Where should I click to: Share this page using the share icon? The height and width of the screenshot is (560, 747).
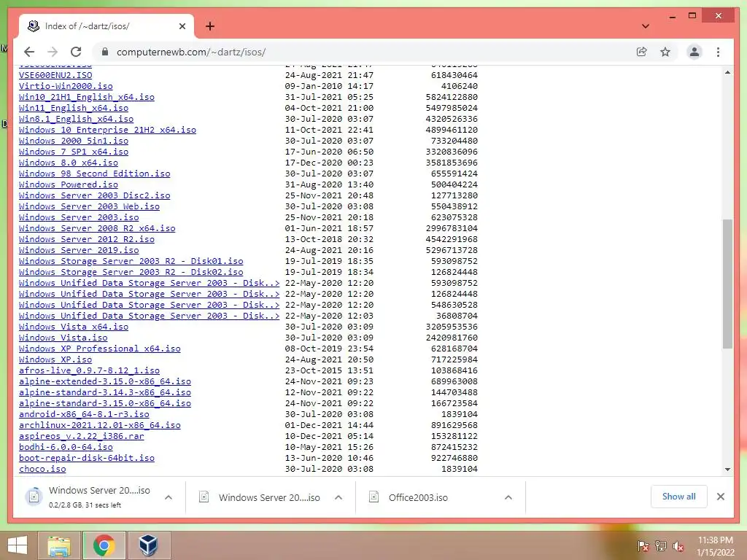[642, 52]
